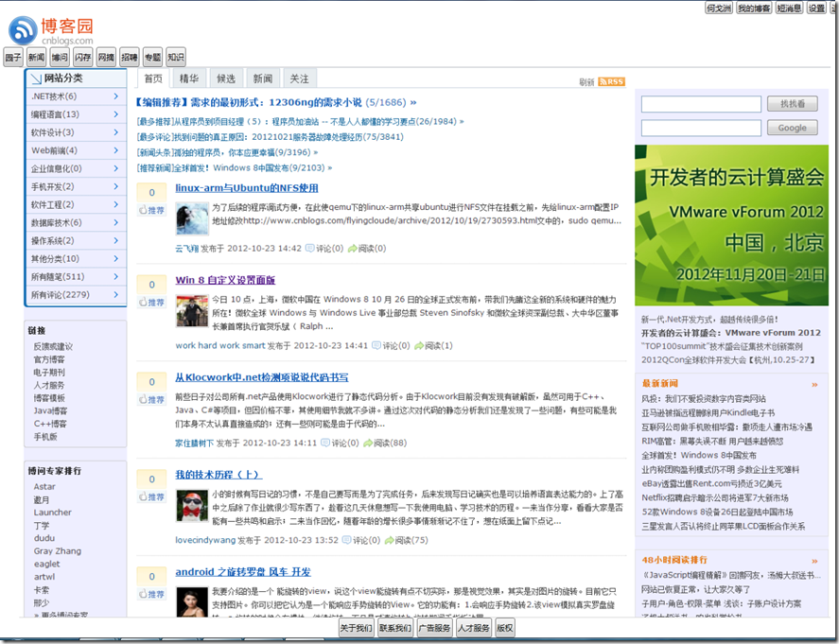Click 推荐 icon for Klocwork post
Viewport: 839px width, 644px height.
(143, 400)
